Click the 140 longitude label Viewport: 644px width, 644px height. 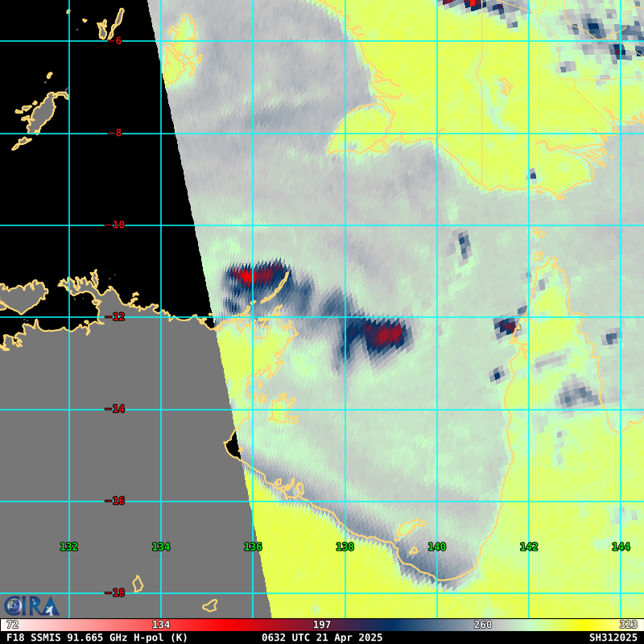436,547
